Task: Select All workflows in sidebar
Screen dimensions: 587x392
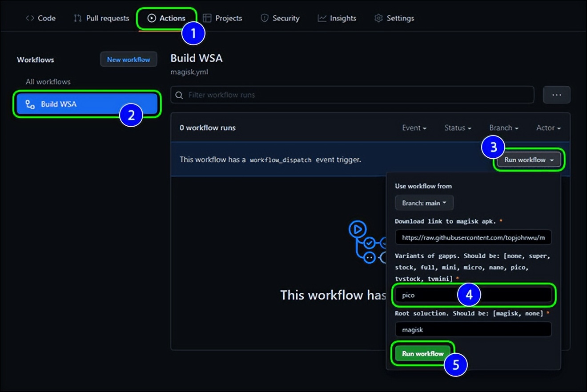Action: pyautogui.click(x=48, y=82)
